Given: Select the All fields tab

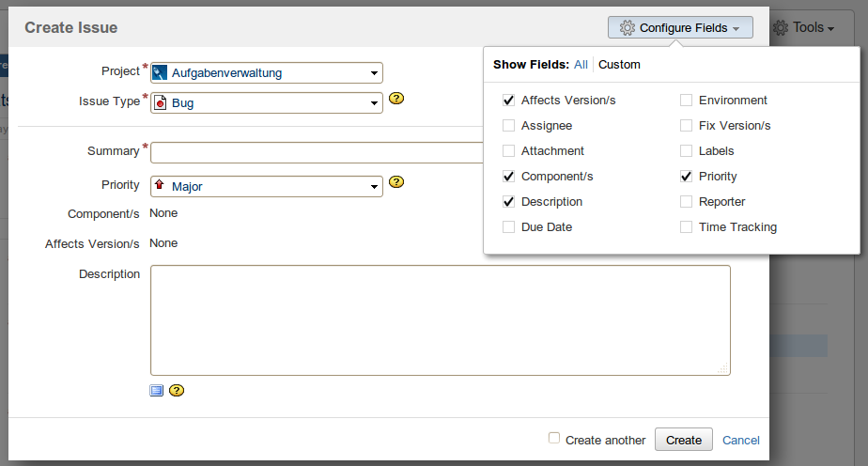Looking at the screenshot, I should point(581,65).
